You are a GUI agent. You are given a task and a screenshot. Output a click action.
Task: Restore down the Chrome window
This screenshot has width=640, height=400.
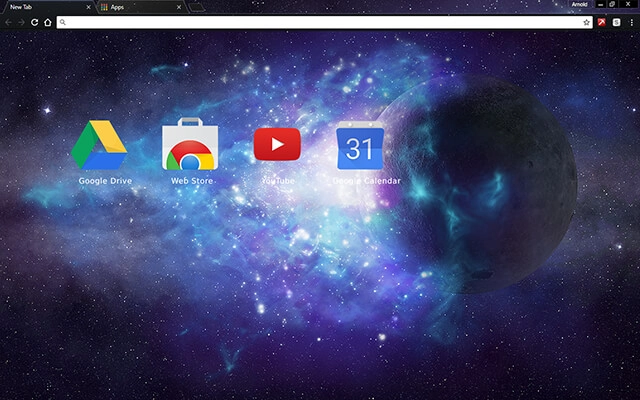612,4
